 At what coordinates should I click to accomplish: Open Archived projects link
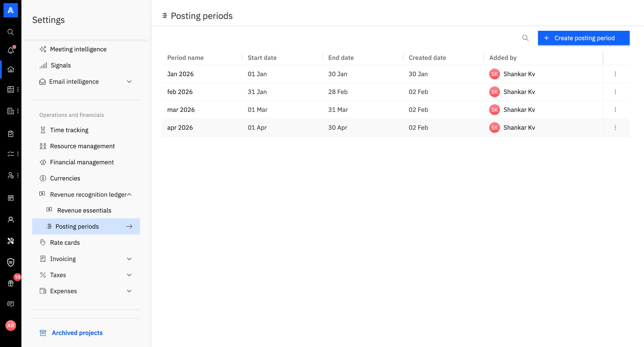tap(77, 333)
